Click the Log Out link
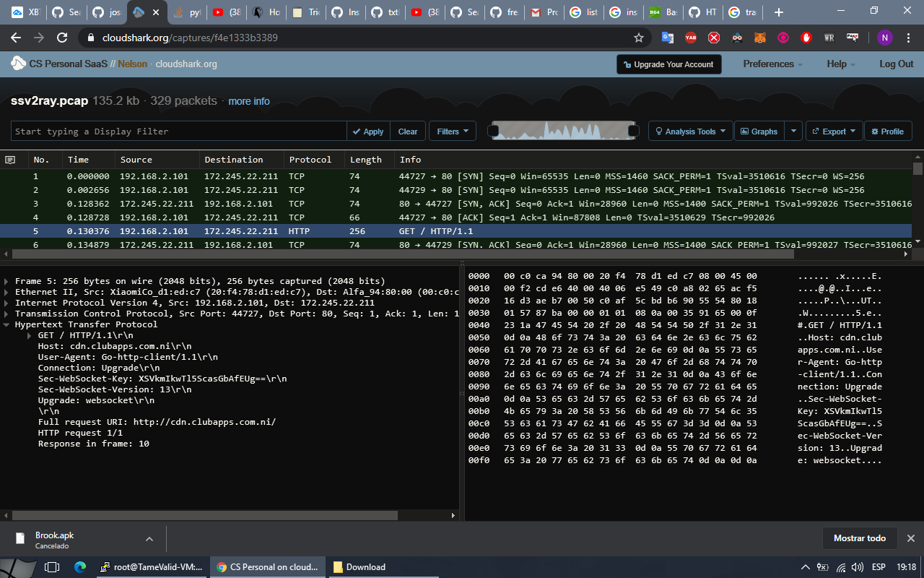Screen dimensions: 924x578 [x=897, y=64]
